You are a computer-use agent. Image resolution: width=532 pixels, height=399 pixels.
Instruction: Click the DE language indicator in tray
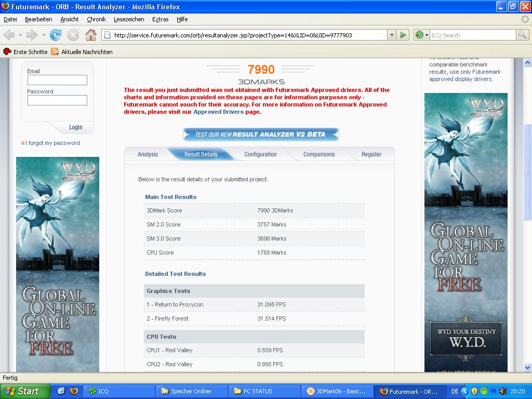click(x=455, y=391)
